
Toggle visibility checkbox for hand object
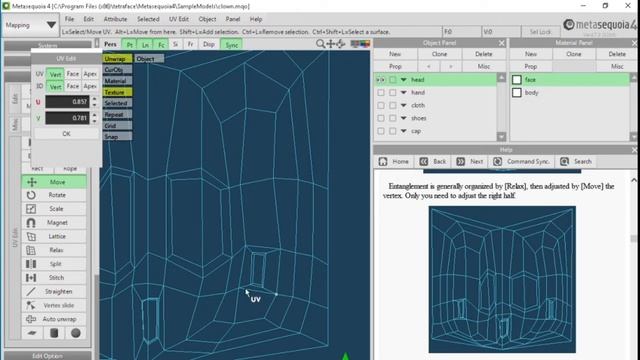380,93
